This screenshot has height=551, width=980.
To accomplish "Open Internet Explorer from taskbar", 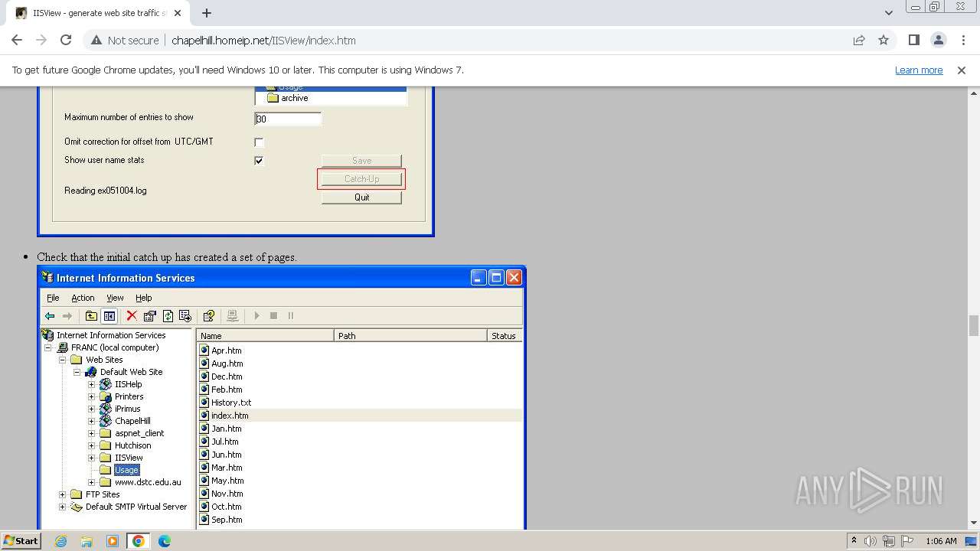I will pyautogui.click(x=60, y=541).
